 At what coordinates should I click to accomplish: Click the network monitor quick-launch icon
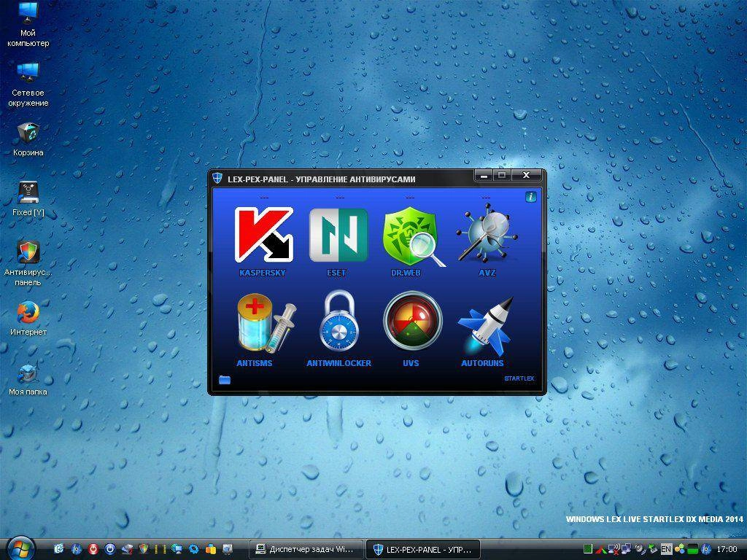[177, 549]
